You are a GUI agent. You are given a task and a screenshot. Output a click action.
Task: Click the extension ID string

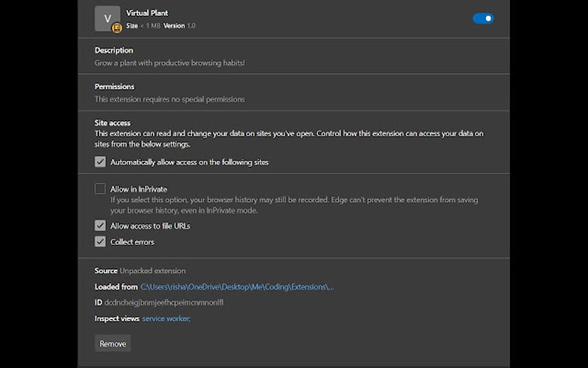(164, 302)
